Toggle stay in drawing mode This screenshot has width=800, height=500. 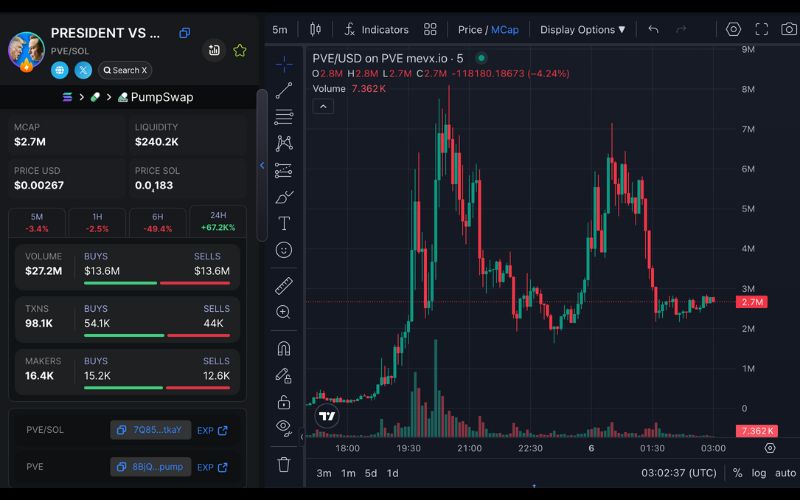[284, 376]
